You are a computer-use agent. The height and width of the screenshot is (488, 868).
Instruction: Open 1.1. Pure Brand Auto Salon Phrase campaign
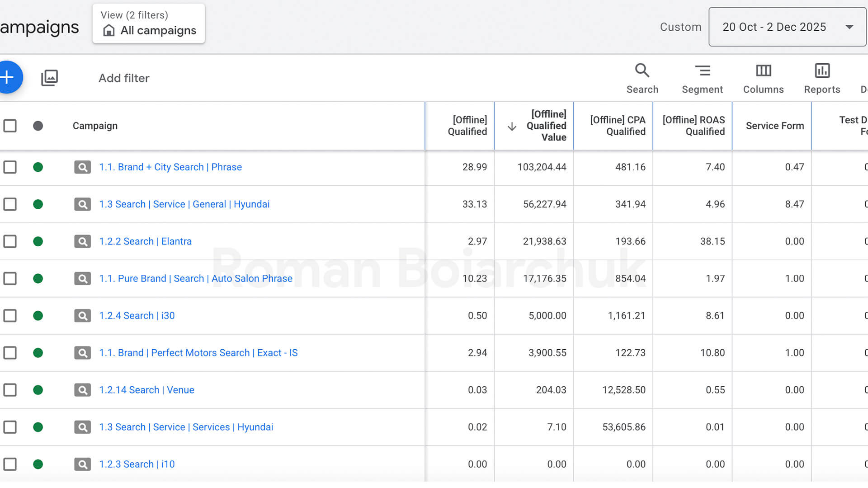point(196,278)
